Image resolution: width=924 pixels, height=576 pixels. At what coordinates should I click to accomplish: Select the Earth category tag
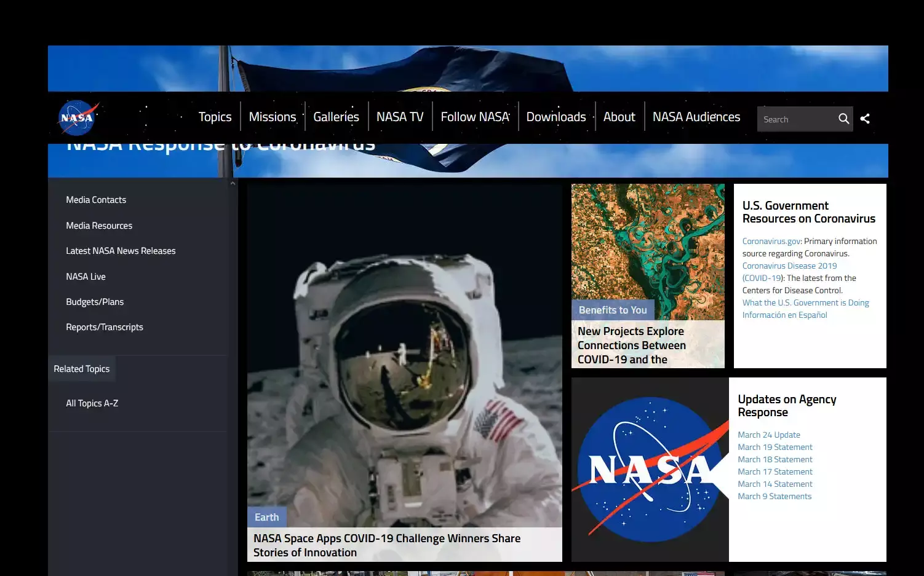266,517
